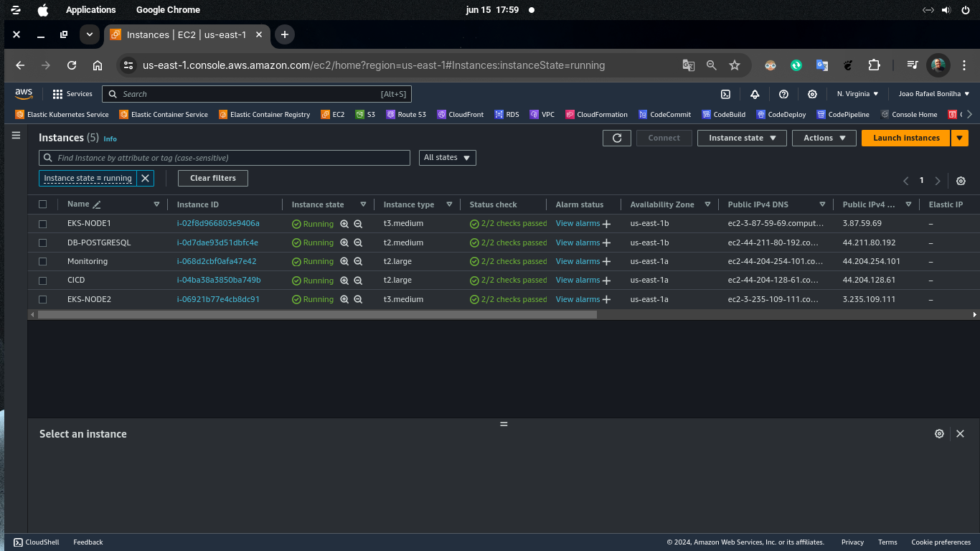Add alarm plus icon for EKS-NODE2

(606, 300)
